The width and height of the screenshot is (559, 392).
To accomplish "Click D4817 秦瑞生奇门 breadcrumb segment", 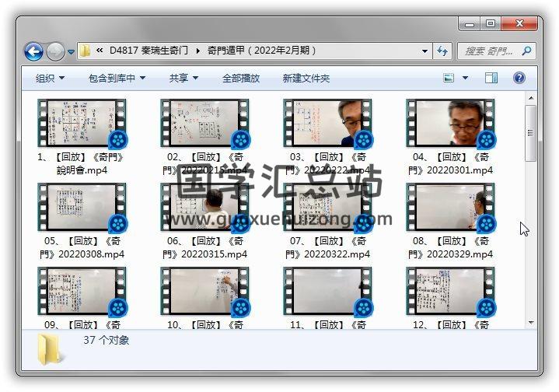I will tap(148, 51).
